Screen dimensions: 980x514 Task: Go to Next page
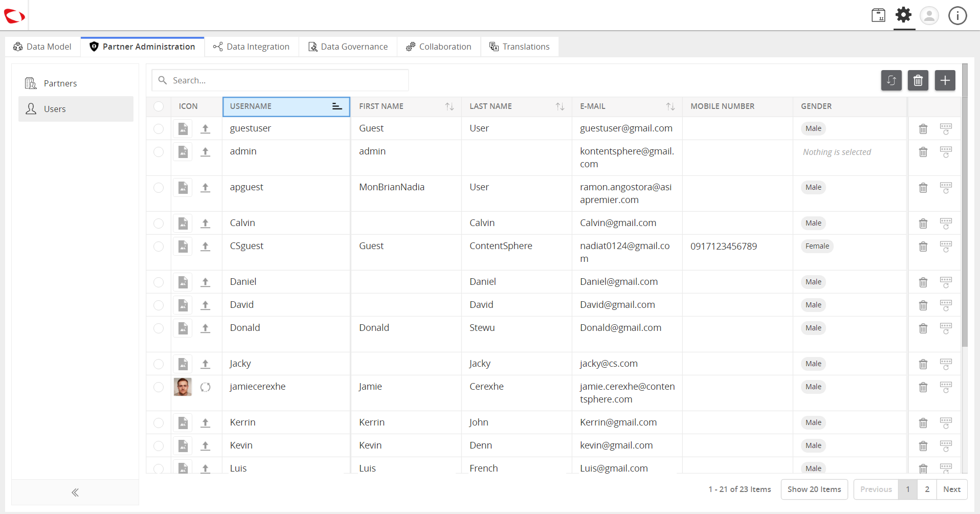click(952, 489)
